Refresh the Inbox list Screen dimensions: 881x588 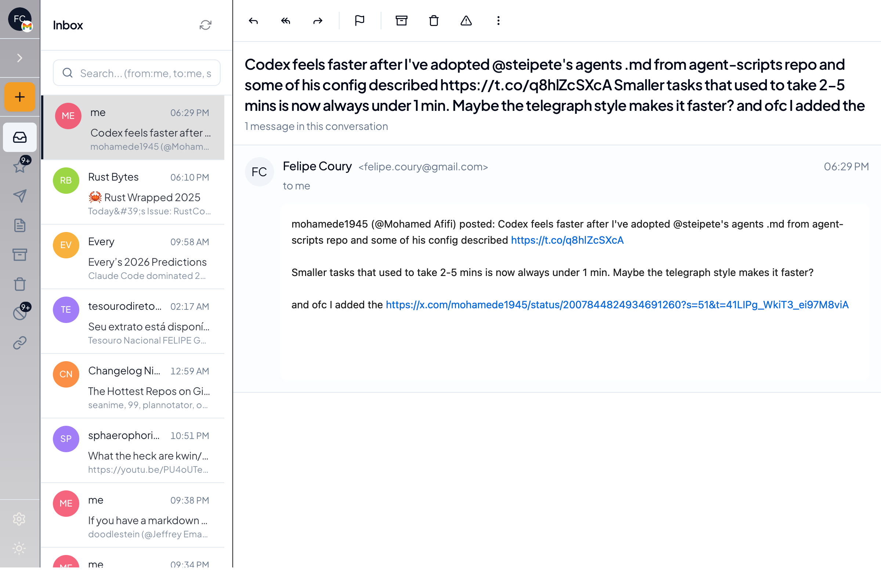click(205, 25)
